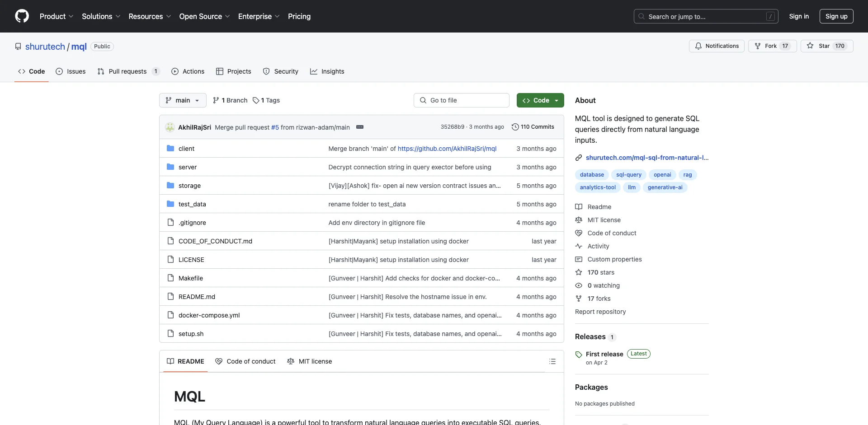Click the Makefile file icon
The height and width of the screenshot is (425, 868).
pyautogui.click(x=170, y=278)
